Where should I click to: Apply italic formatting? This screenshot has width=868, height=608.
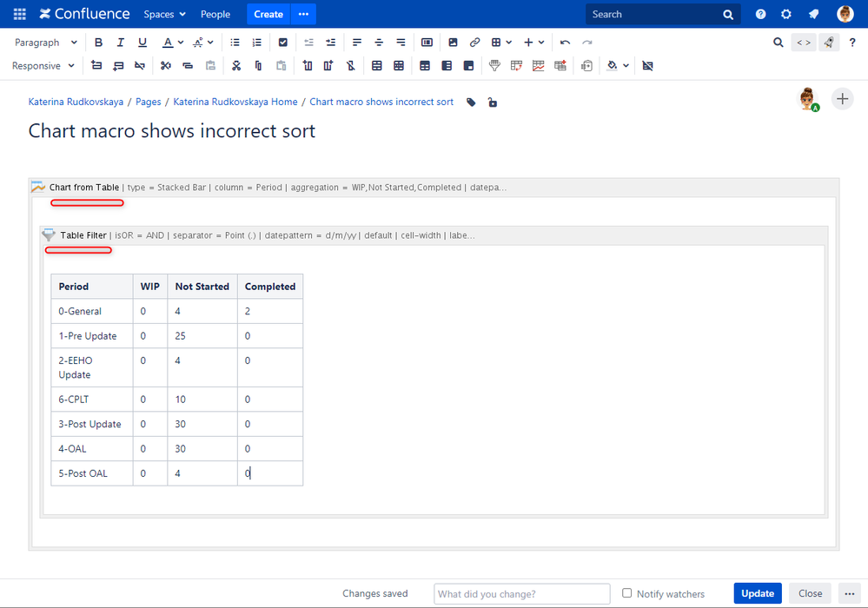(x=120, y=43)
